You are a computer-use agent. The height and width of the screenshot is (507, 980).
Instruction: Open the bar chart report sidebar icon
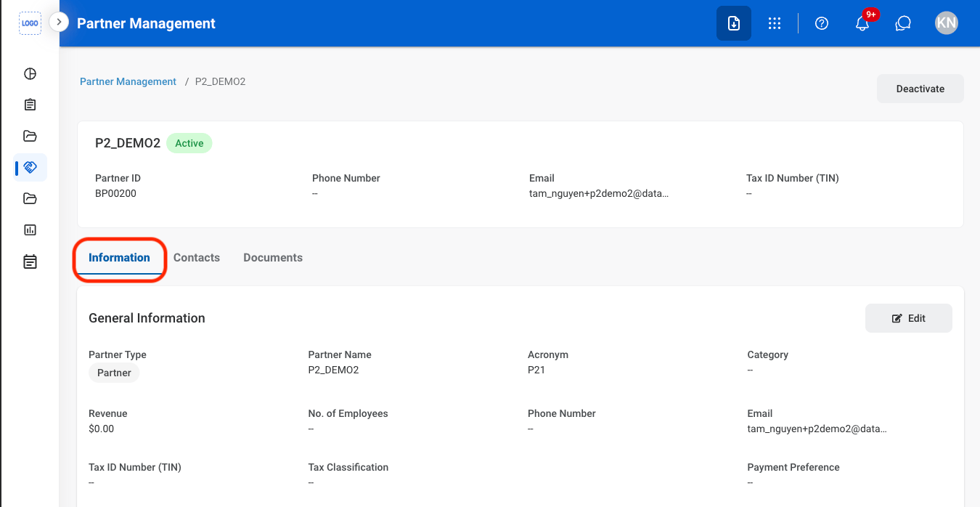point(30,230)
